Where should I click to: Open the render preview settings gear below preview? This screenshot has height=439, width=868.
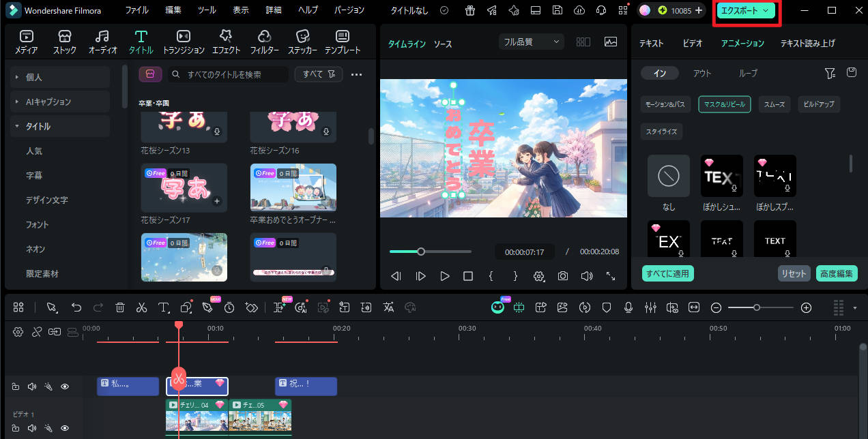click(539, 276)
